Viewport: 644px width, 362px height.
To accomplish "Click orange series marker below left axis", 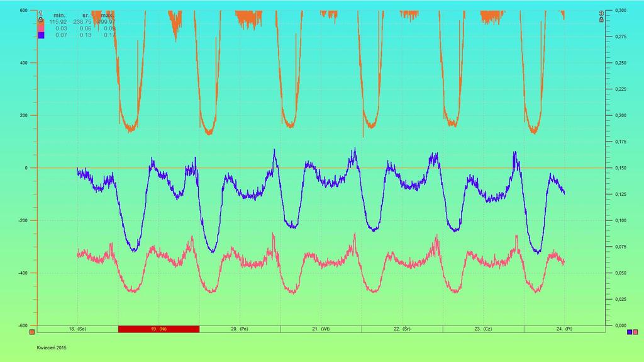I will [32, 332].
